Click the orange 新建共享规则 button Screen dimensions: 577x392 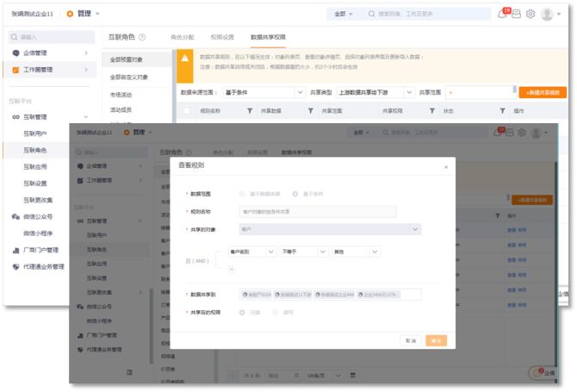[543, 91]
